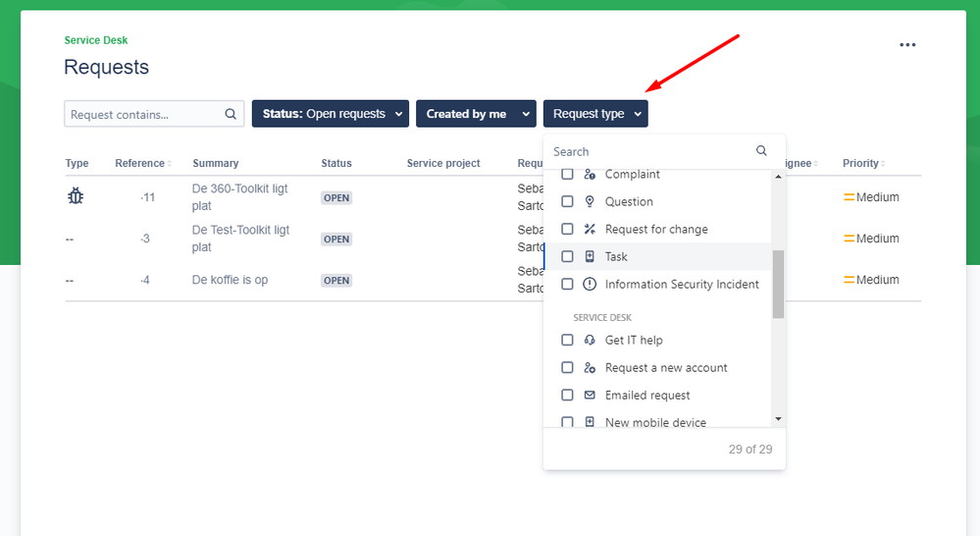Image resolution: width=980 pixels, height=536 pixels.
Task: Open request 'De Test-Toolkit ligt plat'
Action: (x=240, y=239)
